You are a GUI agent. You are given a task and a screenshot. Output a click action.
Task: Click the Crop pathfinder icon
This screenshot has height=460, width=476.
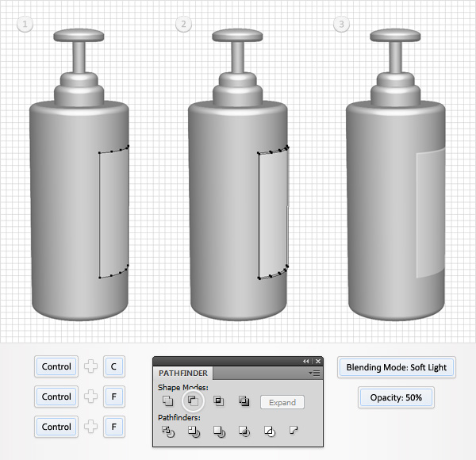pyautogui.click(x=244, y=431)
